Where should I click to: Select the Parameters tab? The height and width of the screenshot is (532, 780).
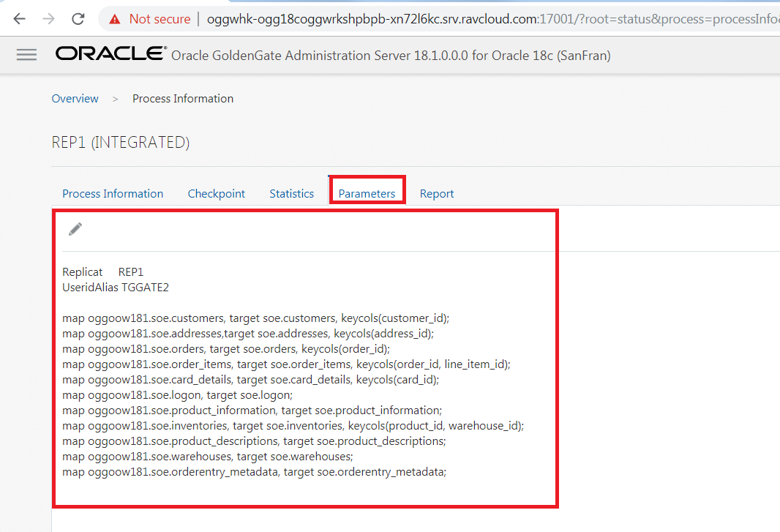(367, 194)
